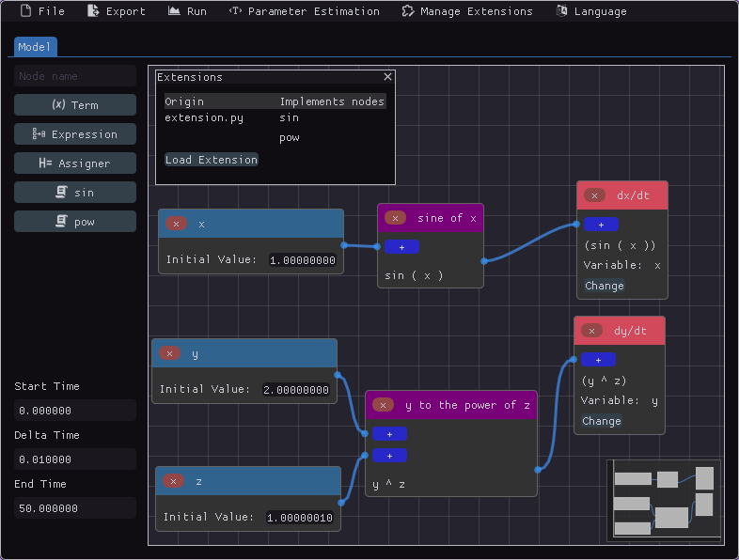Click the Implements nodes column header
Image resolution: width=739 pixels, height=560 pixels.
tap(332, 101)
